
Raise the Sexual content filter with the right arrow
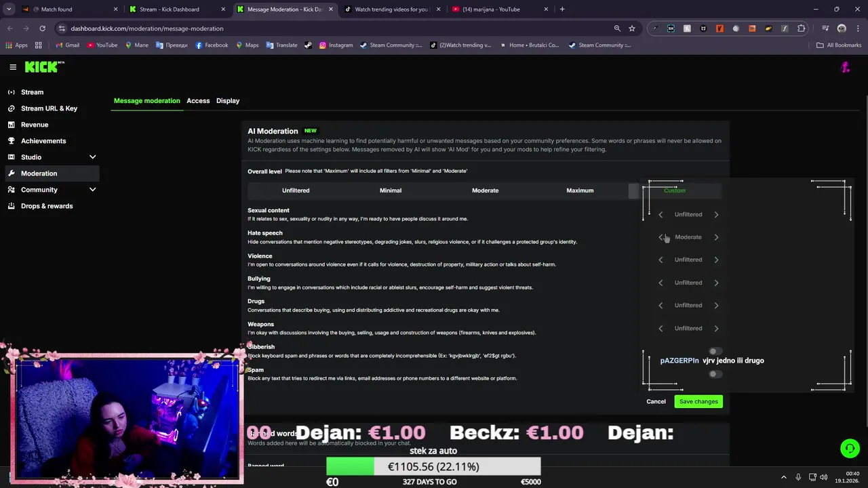pos(716,215)
